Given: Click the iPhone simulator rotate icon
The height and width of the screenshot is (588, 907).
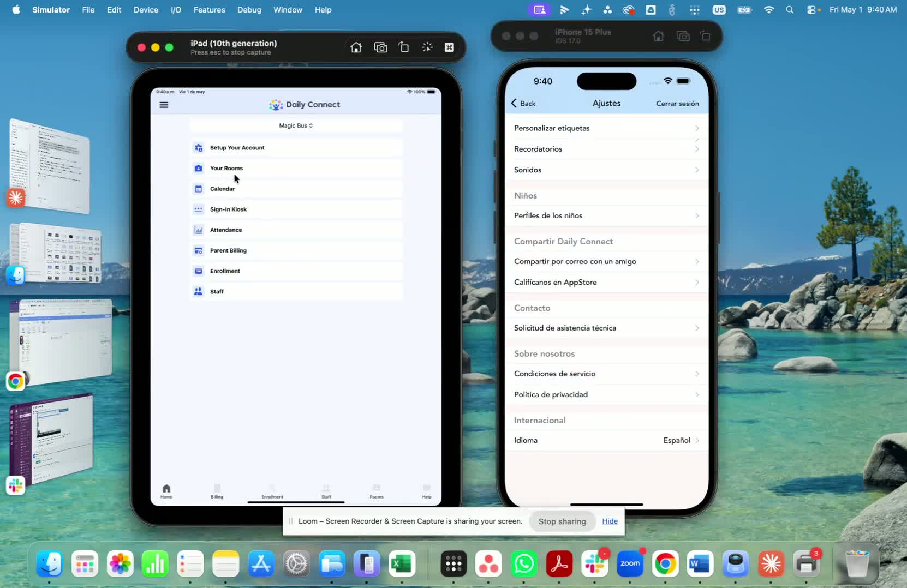Looking at the screenshot, I should click(x=706, y=36).
